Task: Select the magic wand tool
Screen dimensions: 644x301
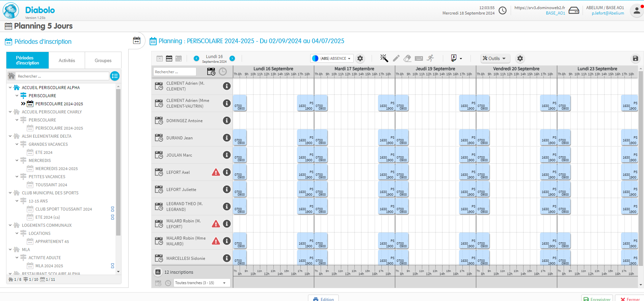Action: 384,58
